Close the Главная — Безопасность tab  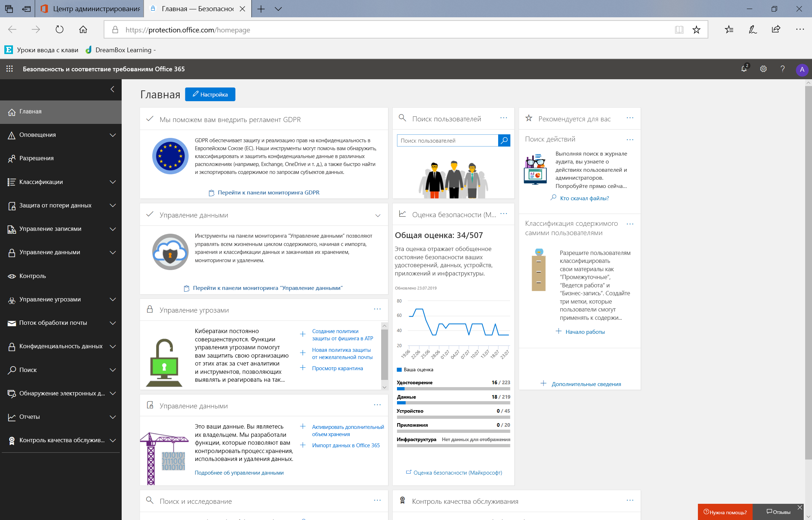[243, 9]
